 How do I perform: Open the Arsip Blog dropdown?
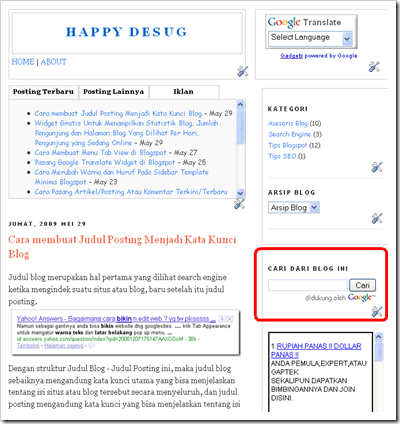point(294,208)
